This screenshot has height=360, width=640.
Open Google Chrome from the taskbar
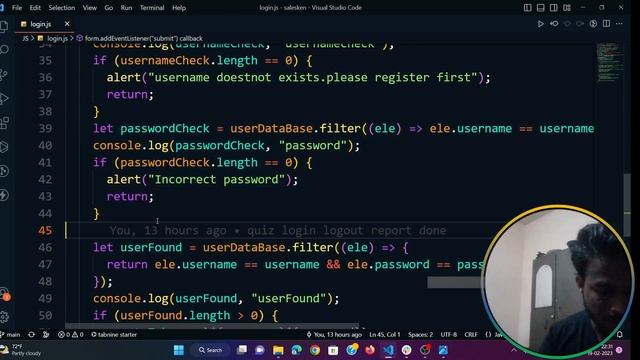[315, 350]
